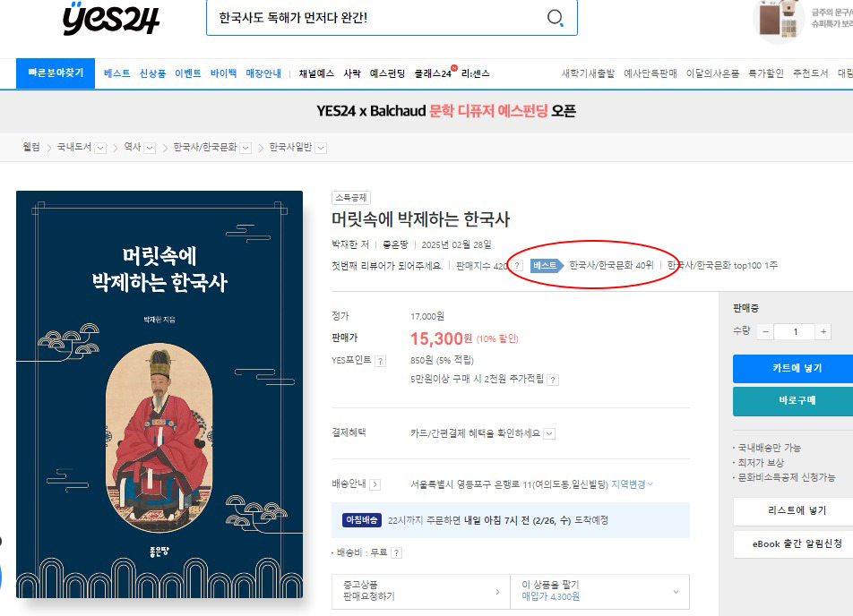
Task: Click the 한국사일반 breadcrumb link
Action: point(290,148)
